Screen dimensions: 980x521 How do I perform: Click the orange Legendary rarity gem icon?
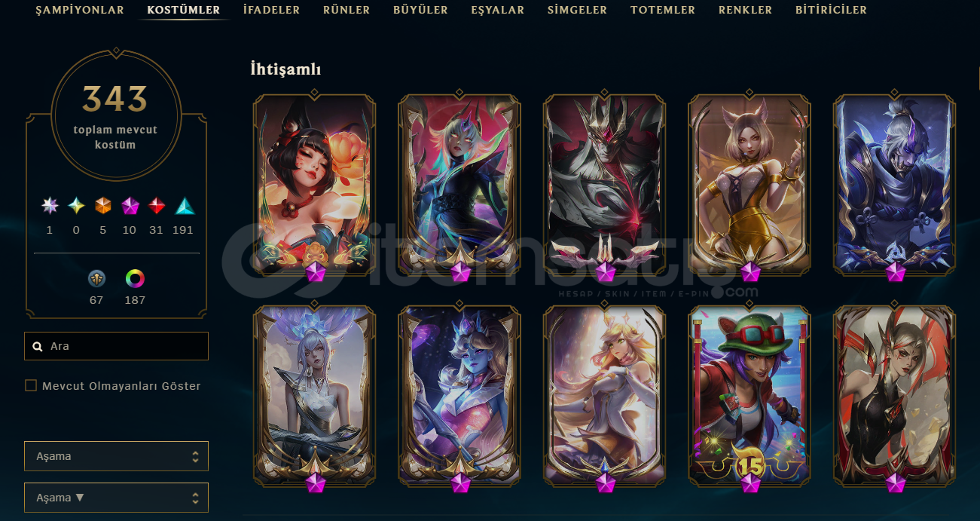pos(103,206)
